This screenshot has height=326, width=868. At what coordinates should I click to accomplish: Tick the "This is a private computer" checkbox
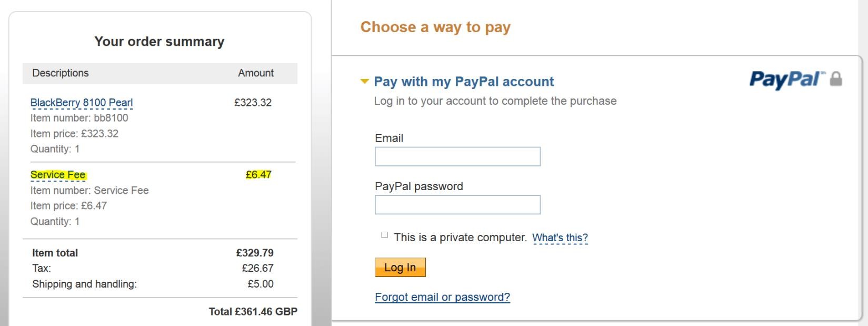coord(384,235)
